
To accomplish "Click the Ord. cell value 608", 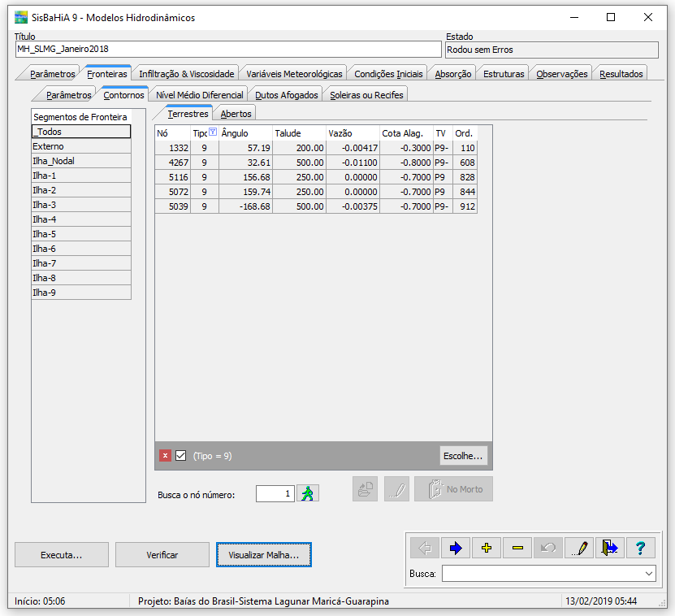I will coord(465,163).
